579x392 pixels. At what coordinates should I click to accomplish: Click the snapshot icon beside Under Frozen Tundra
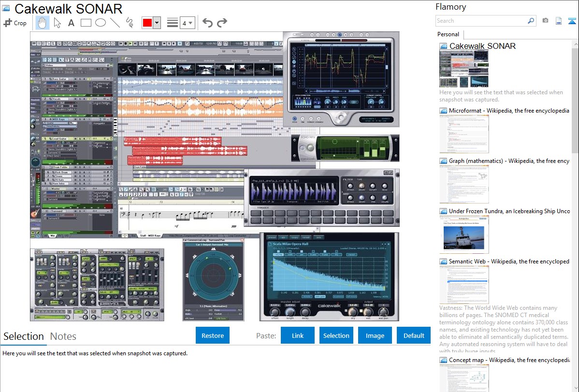click(x=443, y=211)
